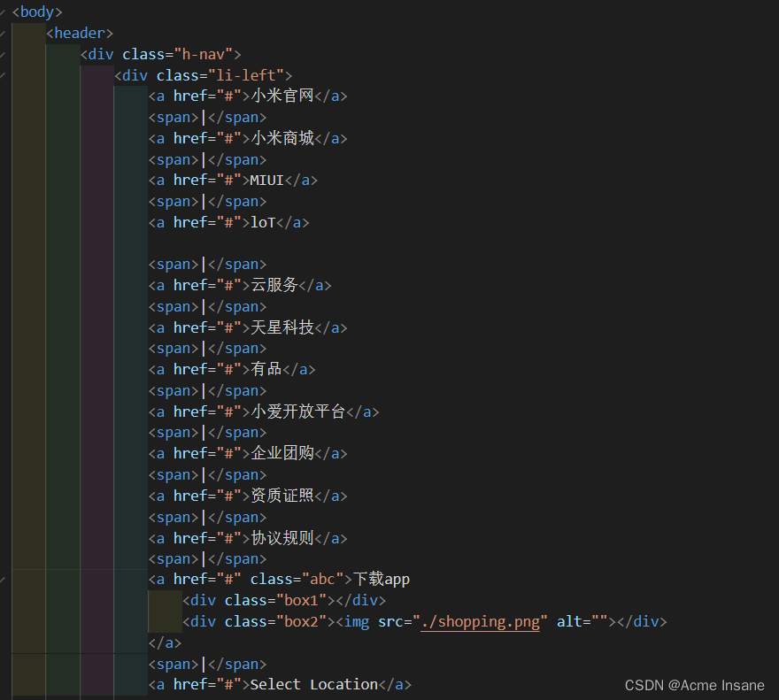Click the opening body tag
The width and height of the screenshot is (779, 700).
coord(37,12)
